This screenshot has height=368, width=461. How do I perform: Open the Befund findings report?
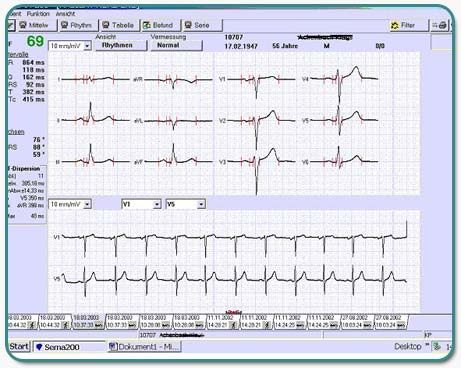(161, 25)
